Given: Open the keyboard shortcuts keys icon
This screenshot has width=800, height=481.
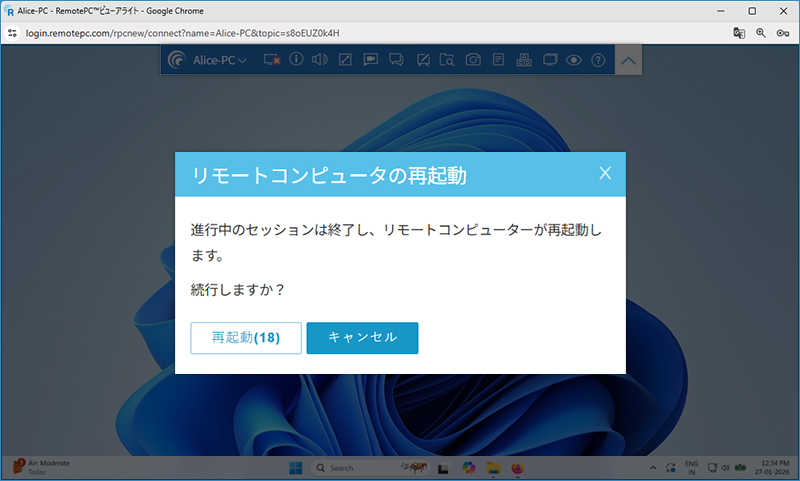Looking at the screenshot, I should pos(524,60).
